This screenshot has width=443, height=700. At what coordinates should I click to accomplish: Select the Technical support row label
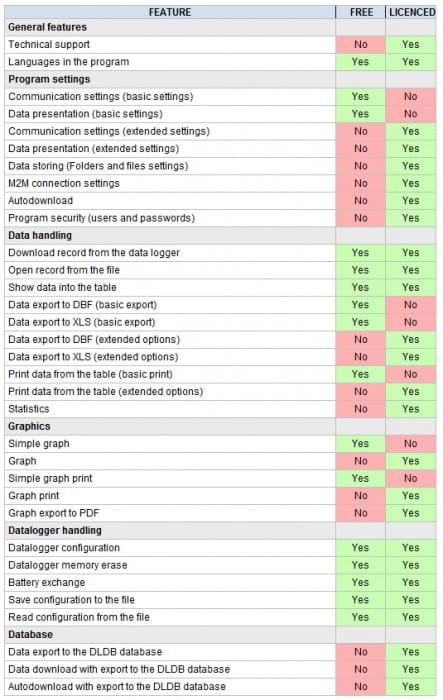(49, 45)
